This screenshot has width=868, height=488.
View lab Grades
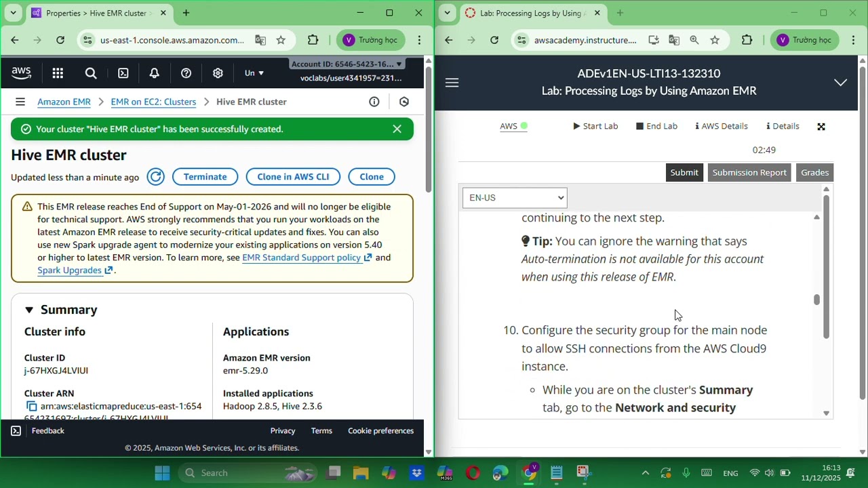pos(814,172)
